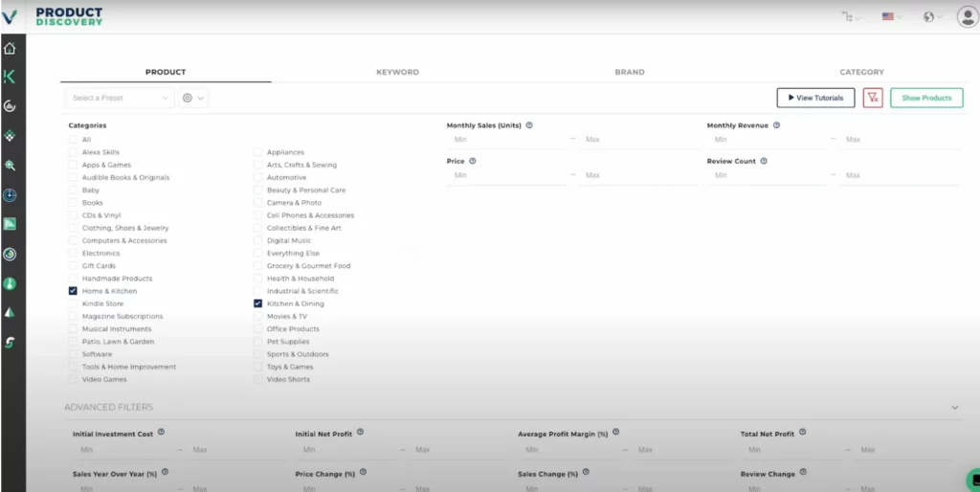980x492 pixels.
Task: Click the View Tutorials button
Action: (x=815, y=98)
